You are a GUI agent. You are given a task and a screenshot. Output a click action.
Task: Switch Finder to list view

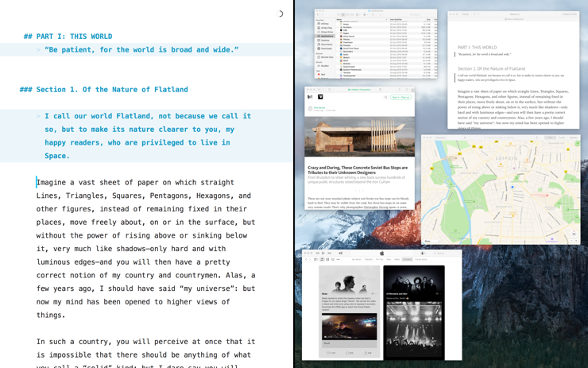click(x=342, y=14)
